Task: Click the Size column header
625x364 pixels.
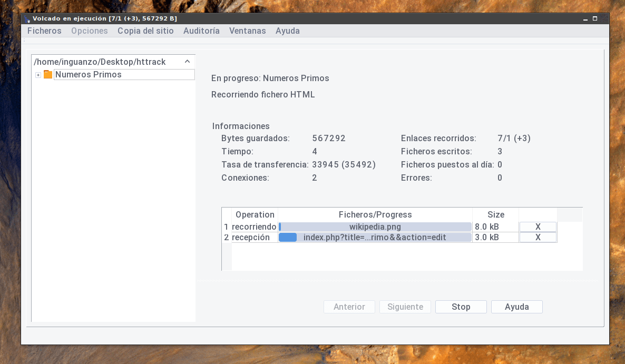Action: click(x=495, y=214)
